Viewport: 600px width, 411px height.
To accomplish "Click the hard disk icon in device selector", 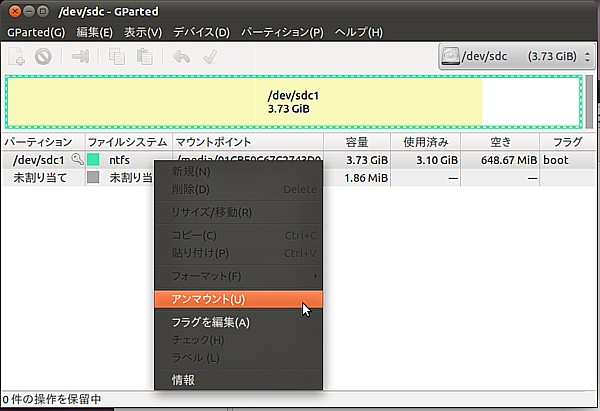I will point(450,56).
